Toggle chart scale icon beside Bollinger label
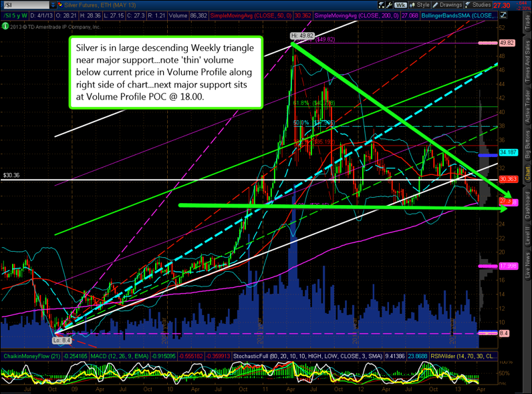Image resolution: width=532 pixels, height=394 pixels. click(503, 15)
